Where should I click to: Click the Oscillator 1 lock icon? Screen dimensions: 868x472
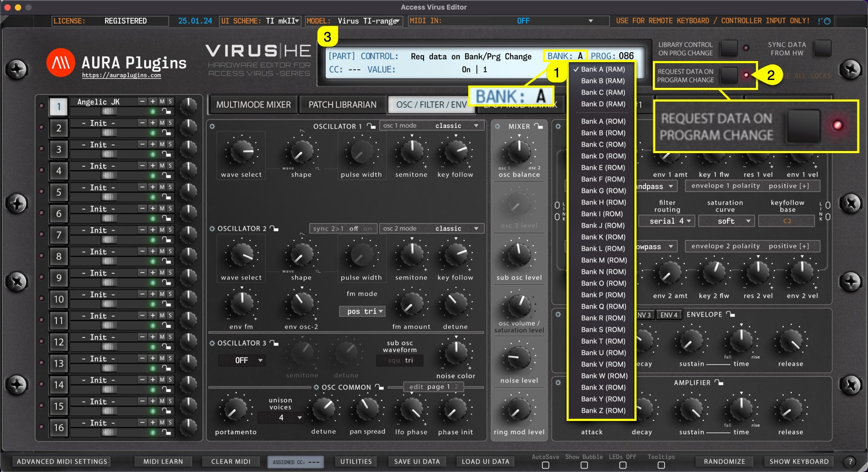coord(371,126)
